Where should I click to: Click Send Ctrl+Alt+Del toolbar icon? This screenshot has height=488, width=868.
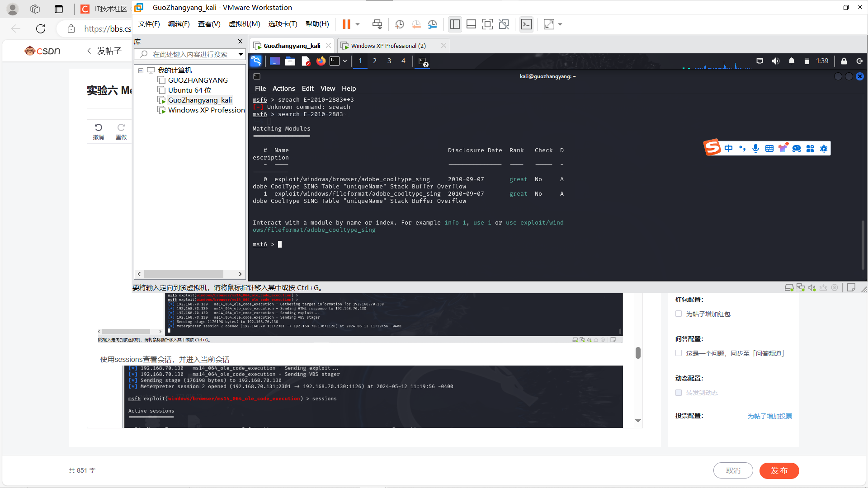[x=377, y=24]
